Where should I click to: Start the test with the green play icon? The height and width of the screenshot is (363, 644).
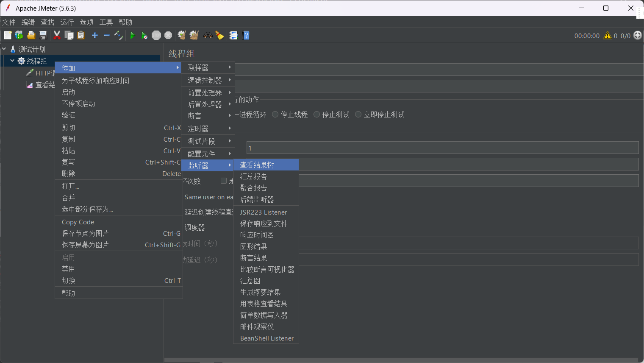[133, 35]
